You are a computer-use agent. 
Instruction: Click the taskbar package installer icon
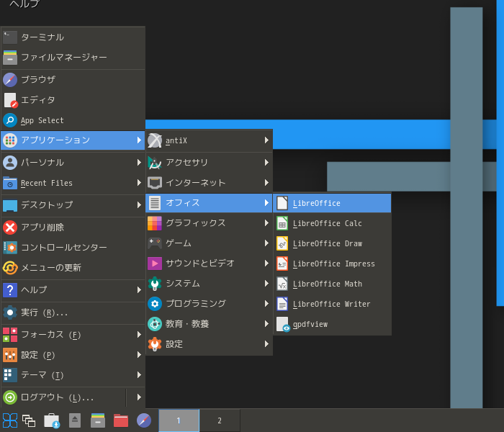tap(52, 420)
